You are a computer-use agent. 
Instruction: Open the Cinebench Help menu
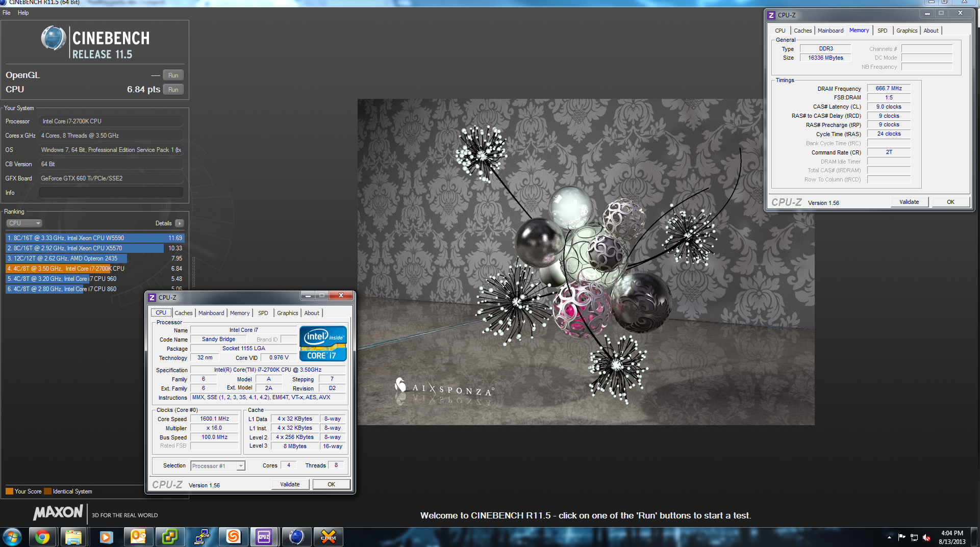point(23,13)
